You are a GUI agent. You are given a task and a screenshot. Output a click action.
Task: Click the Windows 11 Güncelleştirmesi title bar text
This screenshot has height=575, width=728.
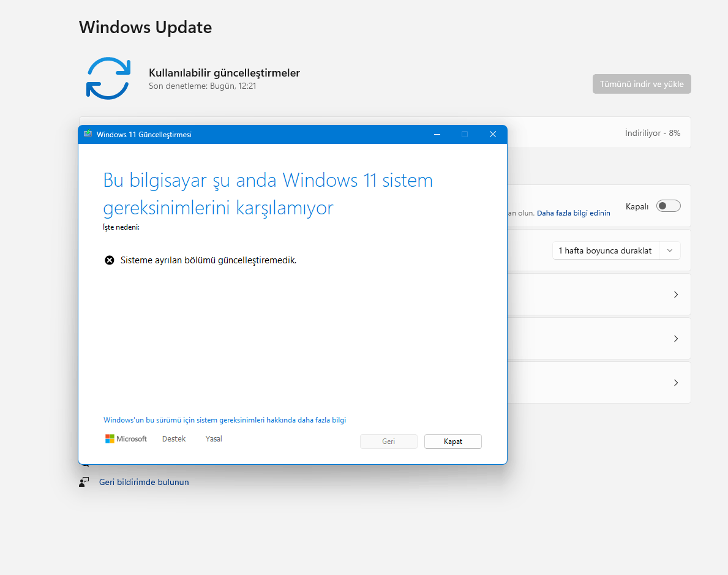(x=144, y=134)
